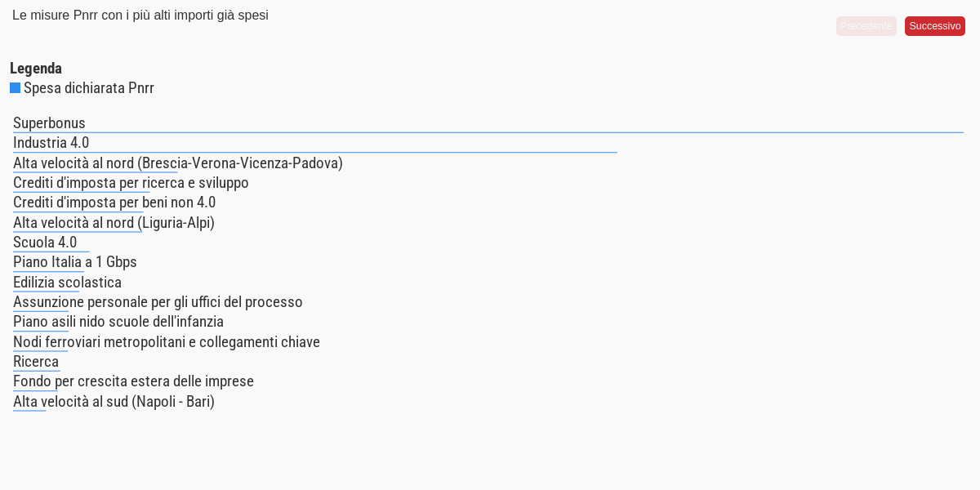
Task: Click Nodi ferroviari metropolitani row
Action: tap(167, 342)
